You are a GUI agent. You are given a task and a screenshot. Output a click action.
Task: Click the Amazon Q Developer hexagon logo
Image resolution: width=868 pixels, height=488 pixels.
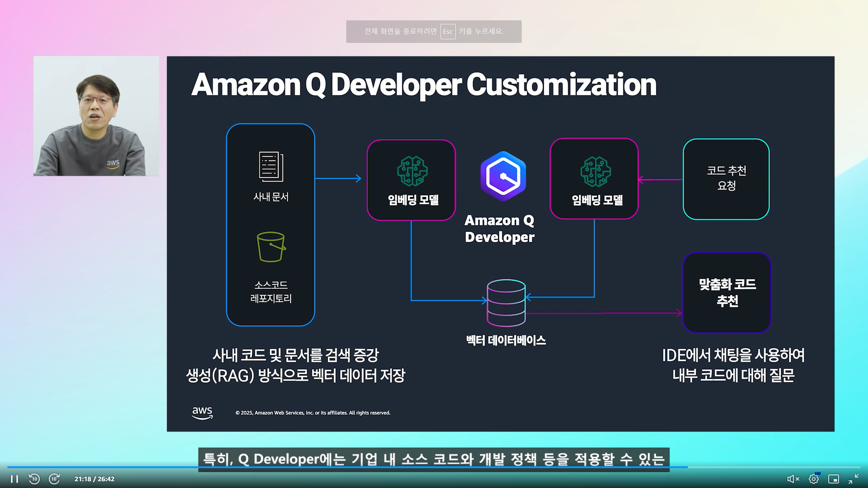click(503, 176)
